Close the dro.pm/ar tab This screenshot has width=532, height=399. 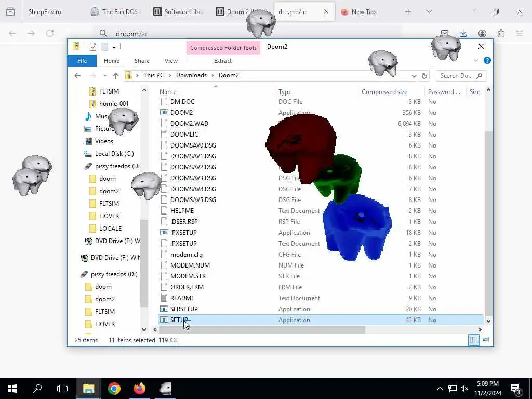326,12
